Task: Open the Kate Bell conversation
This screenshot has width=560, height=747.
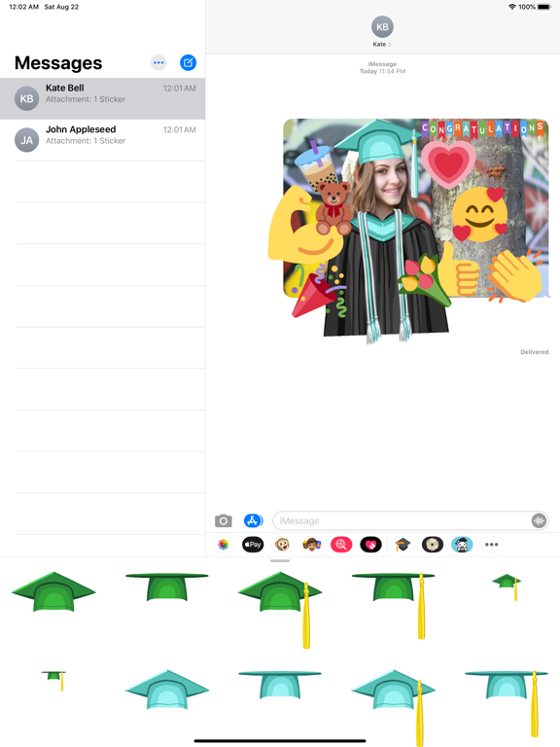Action: 102,98
